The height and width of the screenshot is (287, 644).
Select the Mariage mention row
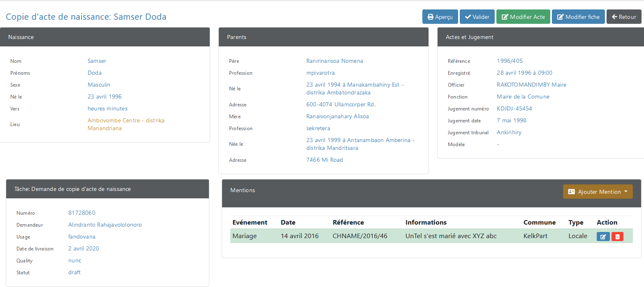tap(431, 236)
